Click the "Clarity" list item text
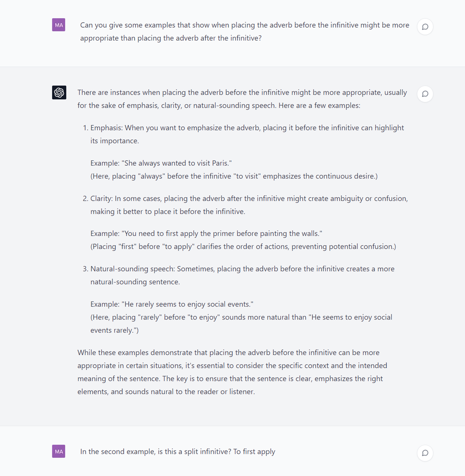The image size is (465, 476). click(249, 205)
